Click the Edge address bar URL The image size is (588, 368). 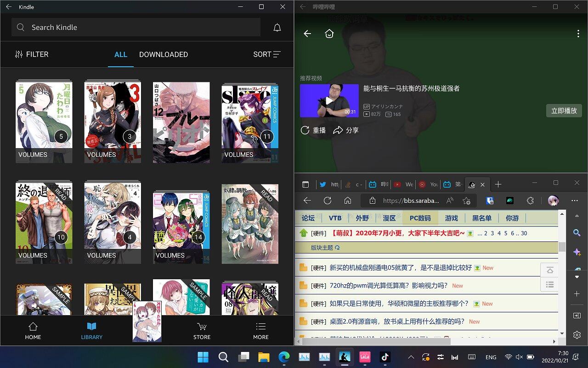411,201
